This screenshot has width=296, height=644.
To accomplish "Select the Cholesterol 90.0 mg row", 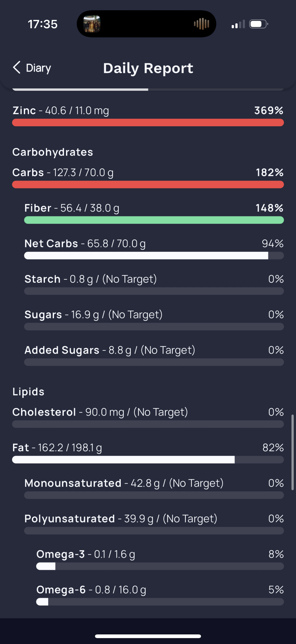I will pyautogui.click(x=148, y=418).
